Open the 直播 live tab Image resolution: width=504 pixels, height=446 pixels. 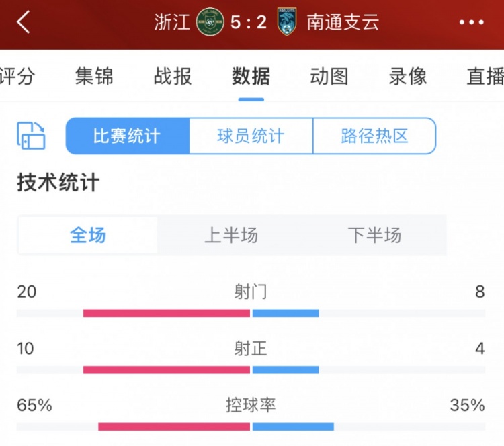click(x=485, y=76)
